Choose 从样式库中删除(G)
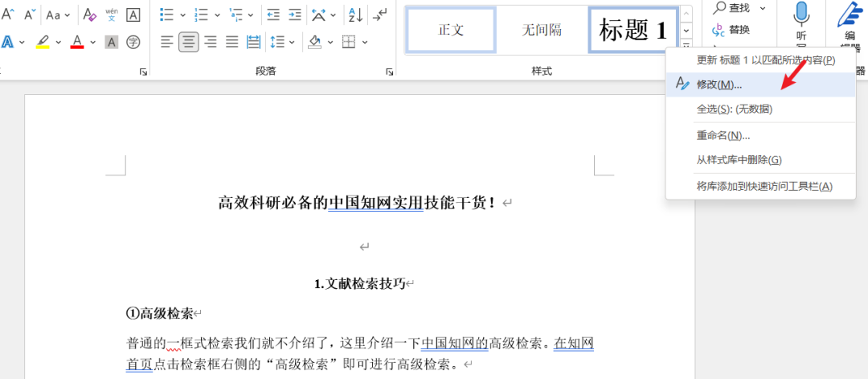 pyautogui.click(x=760, y=160)
